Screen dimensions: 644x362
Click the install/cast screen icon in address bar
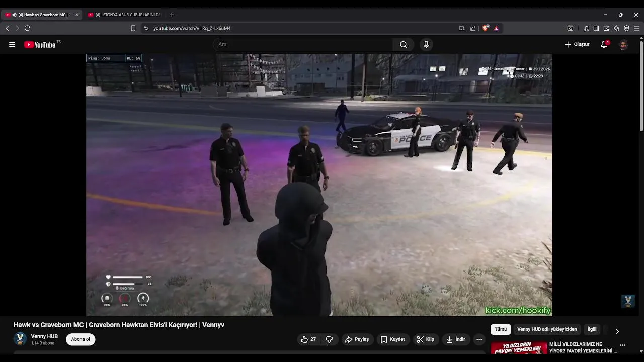click(x=461, y=28)
